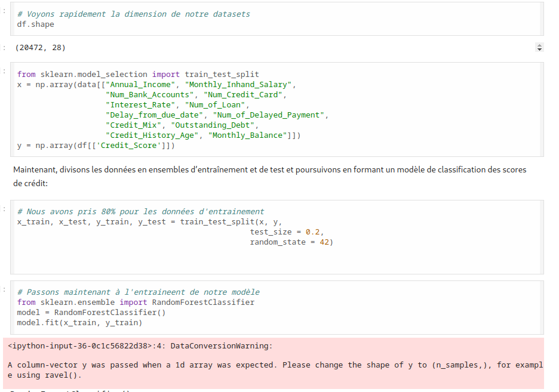Click the 80% training data comment
This screenshot has width=559, height=392.
pyautogui.click(x=140, y=212)
